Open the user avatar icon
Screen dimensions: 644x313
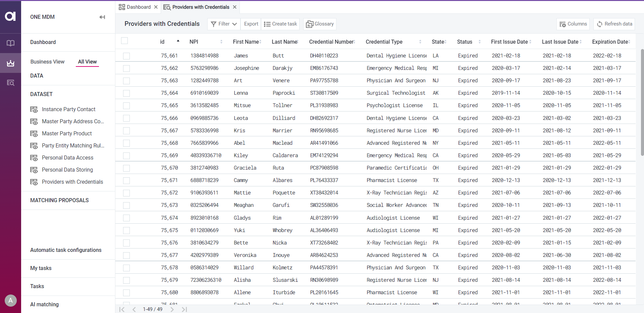pos(10,300)
